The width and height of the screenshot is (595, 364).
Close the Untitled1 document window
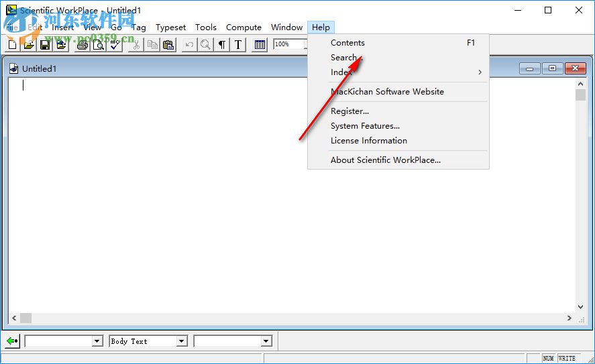[576, 68]
